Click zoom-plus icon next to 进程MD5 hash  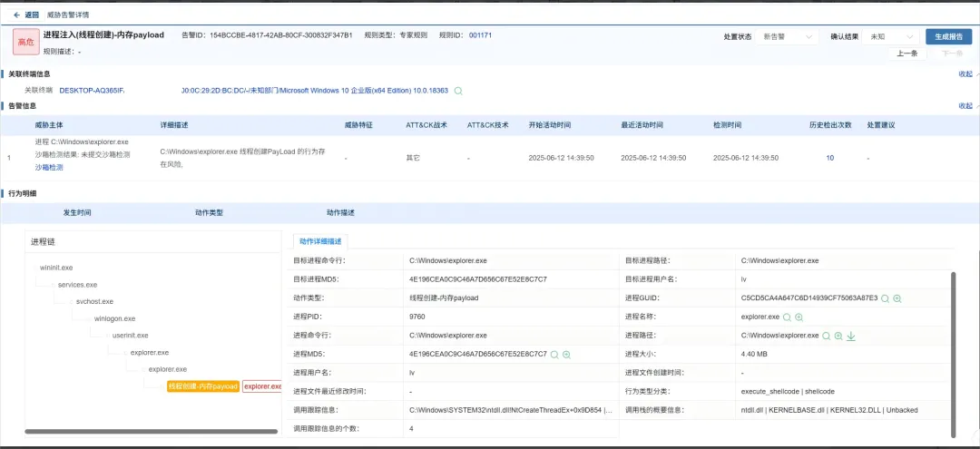pyautogui.click(x=567, y=355)
